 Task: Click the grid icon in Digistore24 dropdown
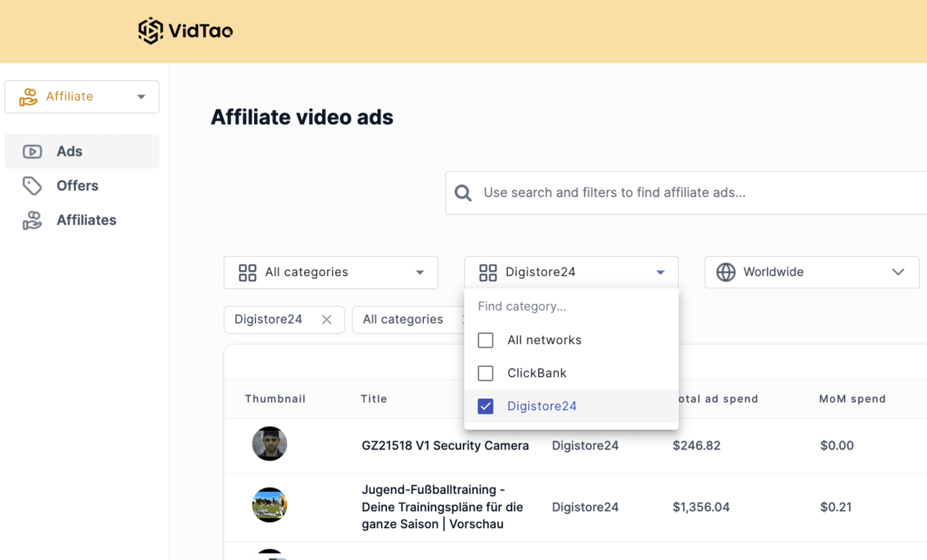coord(488,272)
